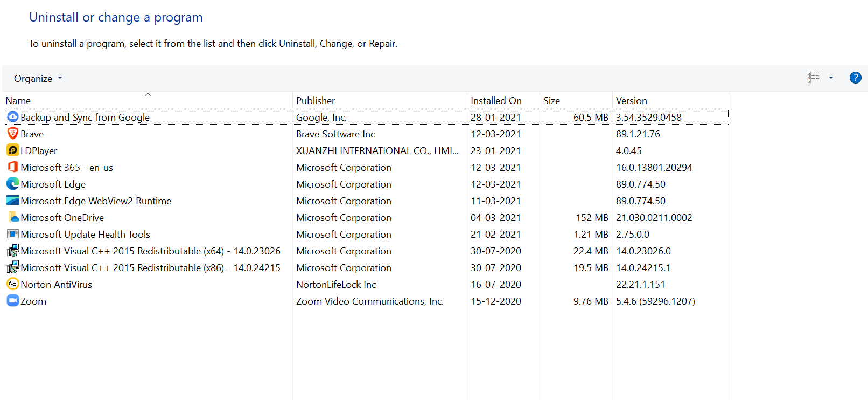The image size is (868, 400).
Task: Click the Visual C++ 2015 (x86) installer icon
Action: pyautogui.click(x=13, y=267)
